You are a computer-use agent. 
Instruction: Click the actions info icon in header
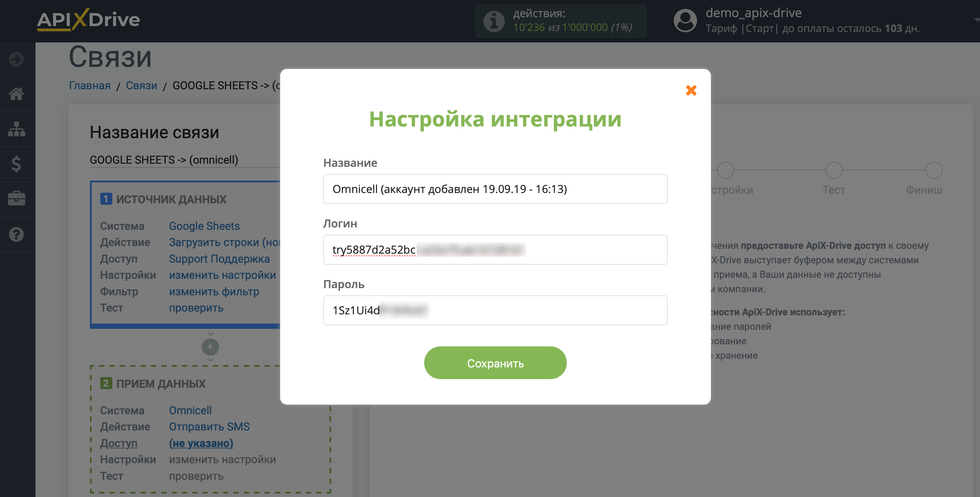(494, 21)
